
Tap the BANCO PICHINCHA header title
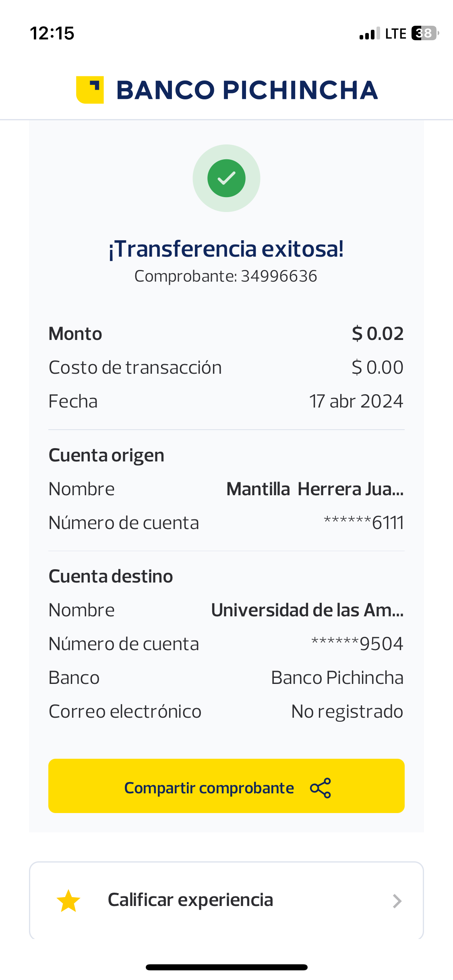tap(247, 90)
